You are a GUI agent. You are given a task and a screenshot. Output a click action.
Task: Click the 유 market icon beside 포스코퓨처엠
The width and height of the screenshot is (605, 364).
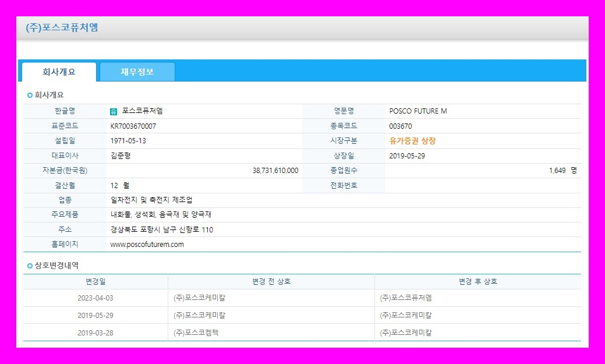click(x=114, y=112)
